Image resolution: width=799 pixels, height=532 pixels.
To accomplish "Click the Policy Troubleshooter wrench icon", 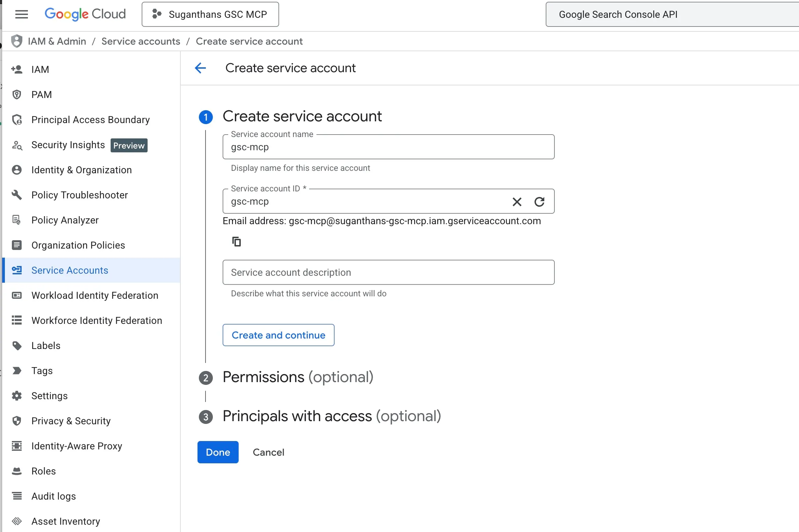I will point(17,195).
